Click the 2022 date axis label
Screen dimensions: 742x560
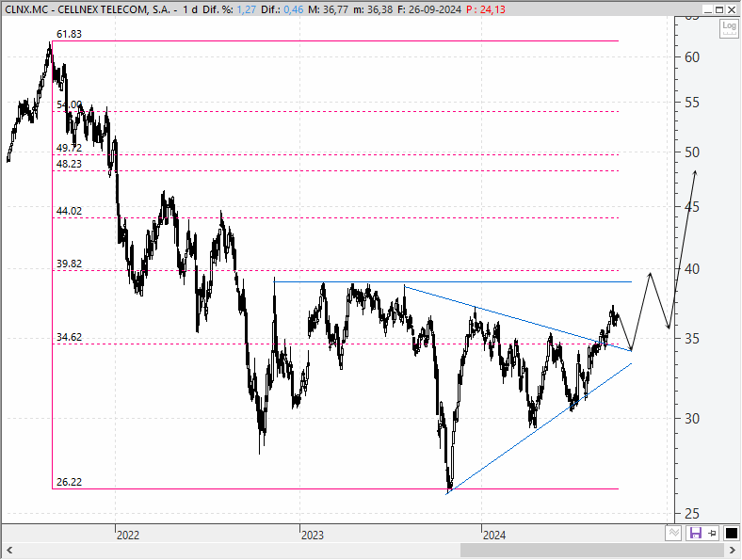(128, 536)
